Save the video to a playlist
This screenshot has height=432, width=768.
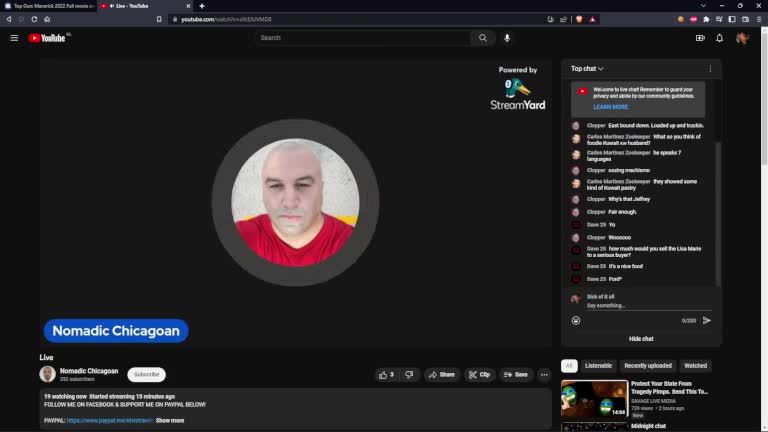click(x=516, y=375)
